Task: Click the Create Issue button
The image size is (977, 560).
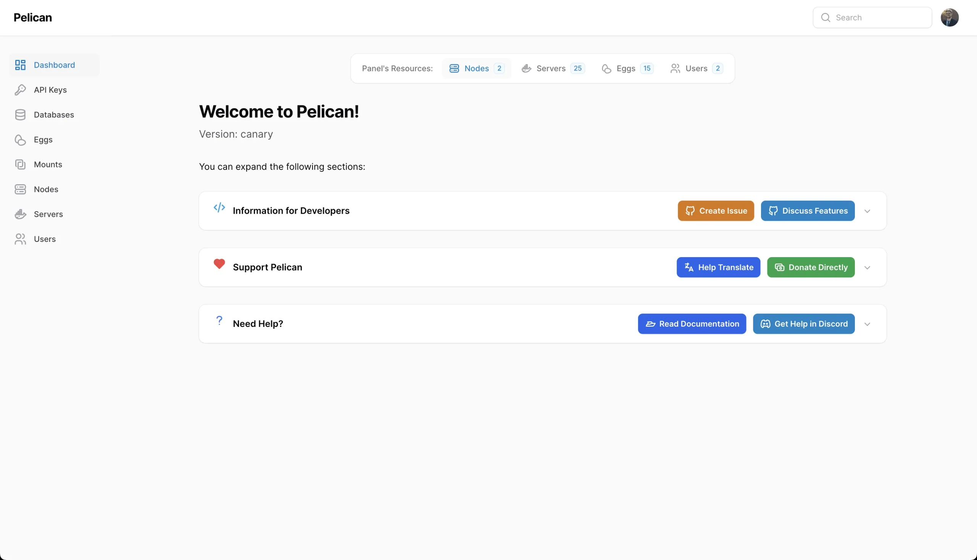Action: pos(716,211)
